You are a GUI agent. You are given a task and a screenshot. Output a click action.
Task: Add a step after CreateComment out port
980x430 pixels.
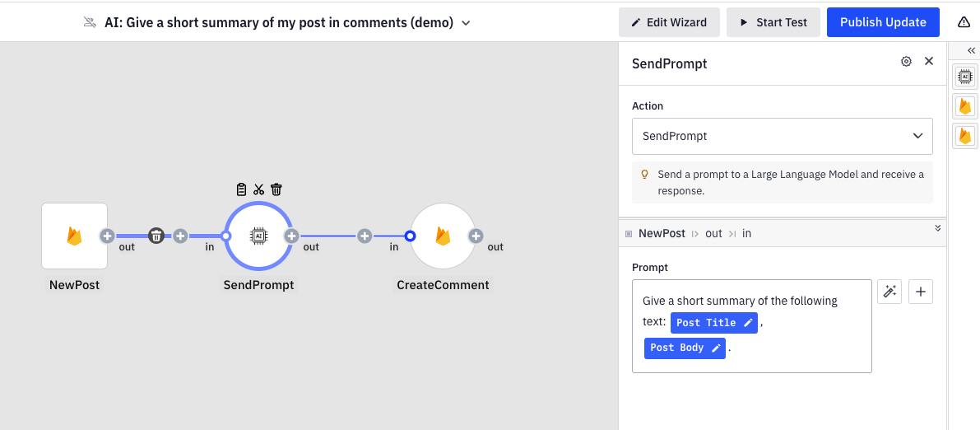pos(476,236)
